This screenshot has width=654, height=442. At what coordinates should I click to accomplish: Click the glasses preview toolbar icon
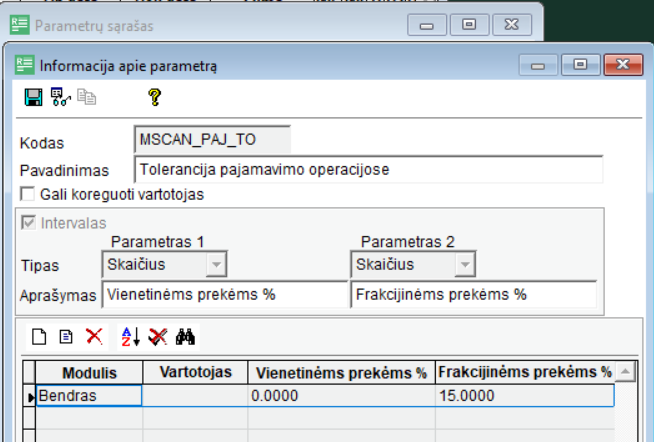pyautogui.click(x=60, y=97)
